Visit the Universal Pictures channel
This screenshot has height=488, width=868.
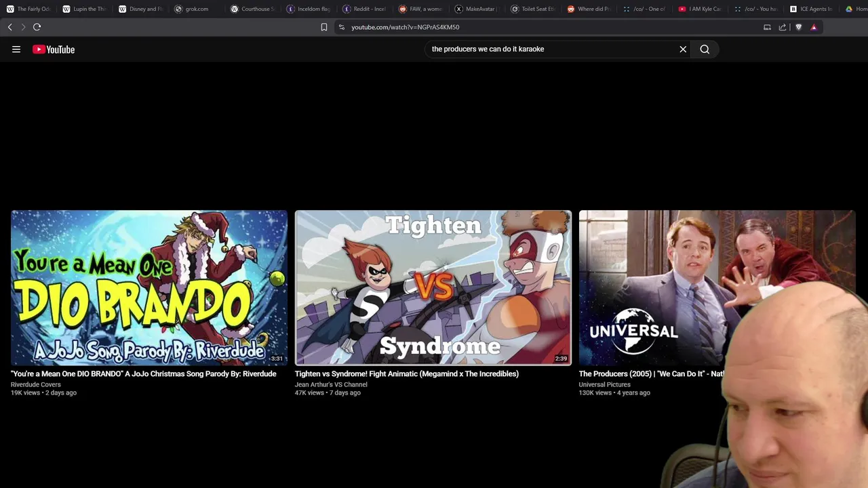click(604, 384)
